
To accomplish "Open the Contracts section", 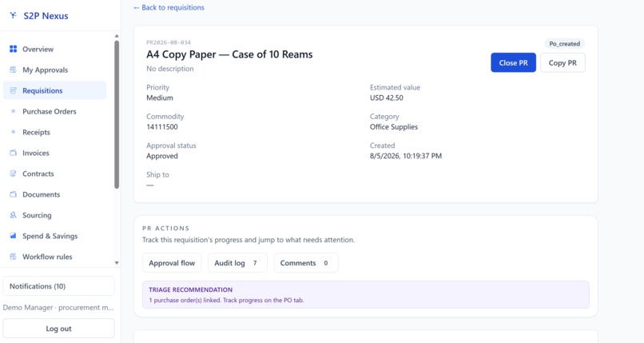I will [x=54, y=173].
